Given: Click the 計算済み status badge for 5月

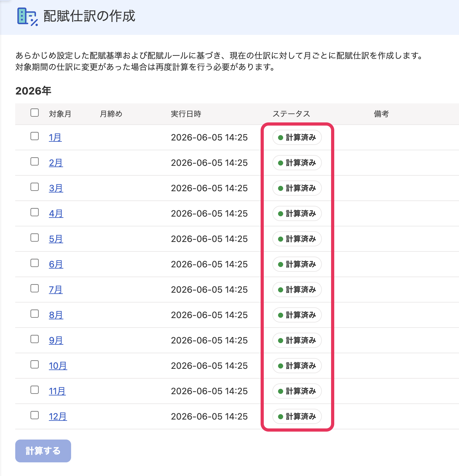Looking at the screenshot, I should [x=297, y=239].
